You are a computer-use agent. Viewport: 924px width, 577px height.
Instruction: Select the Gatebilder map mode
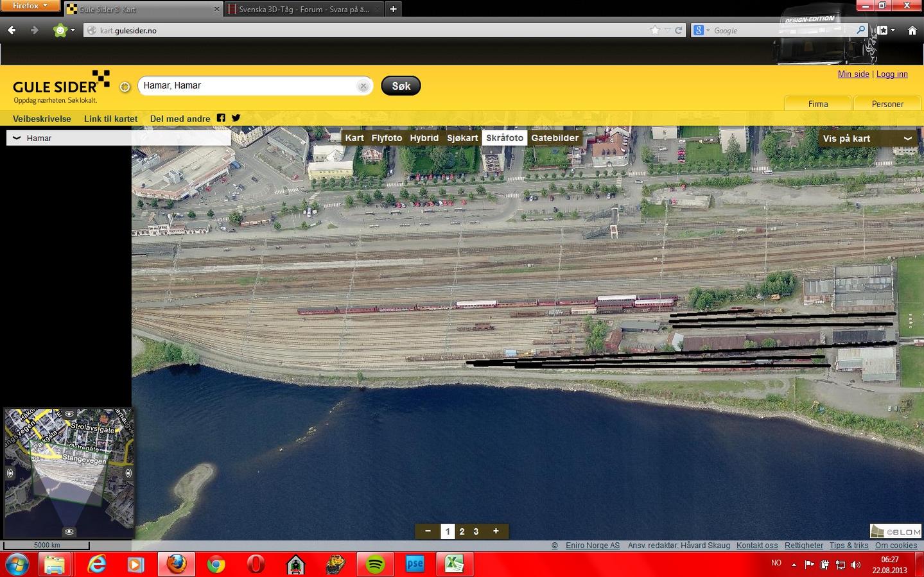pyautogui.click(x=555, y=138)
